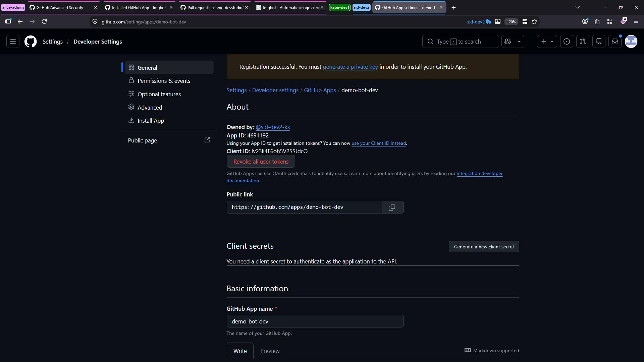This screenshot has height=362, width=644.
Task: Switch to Preview tab of description
Action: click(x=270, y=351)
